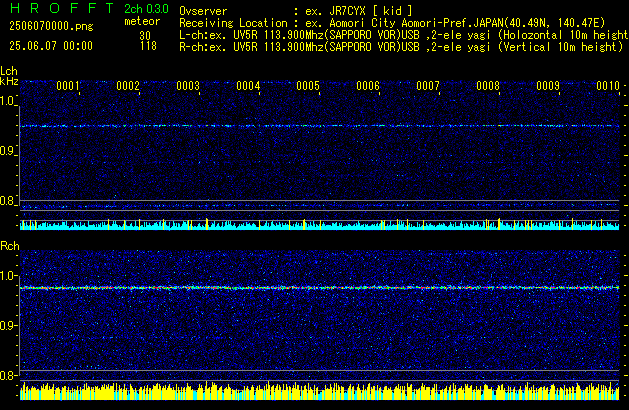The height and width of the screenshot is (410, 629).
Task: Select time marker 0002
Action: coord(128,86)
